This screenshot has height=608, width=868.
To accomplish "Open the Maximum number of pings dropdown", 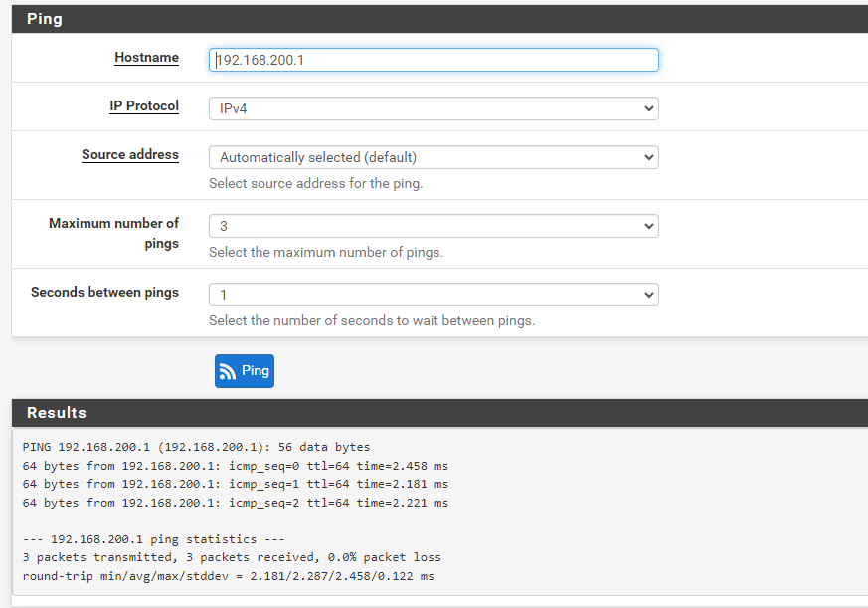I will [434, 226].
